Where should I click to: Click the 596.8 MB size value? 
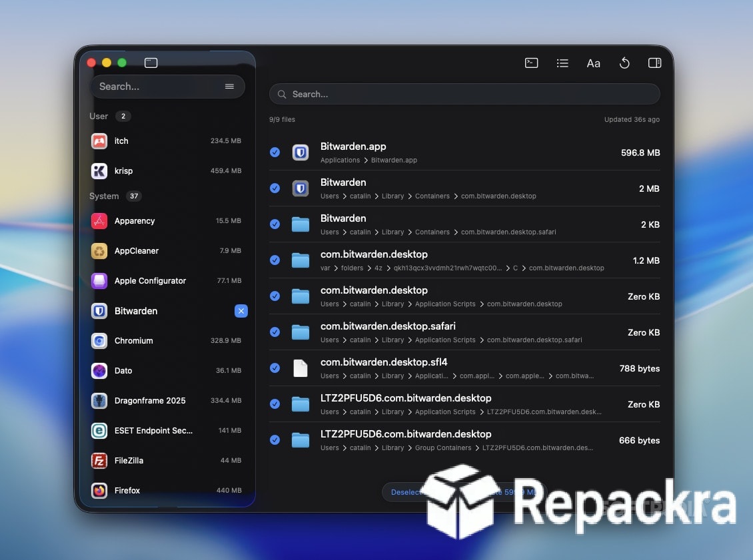640,152
